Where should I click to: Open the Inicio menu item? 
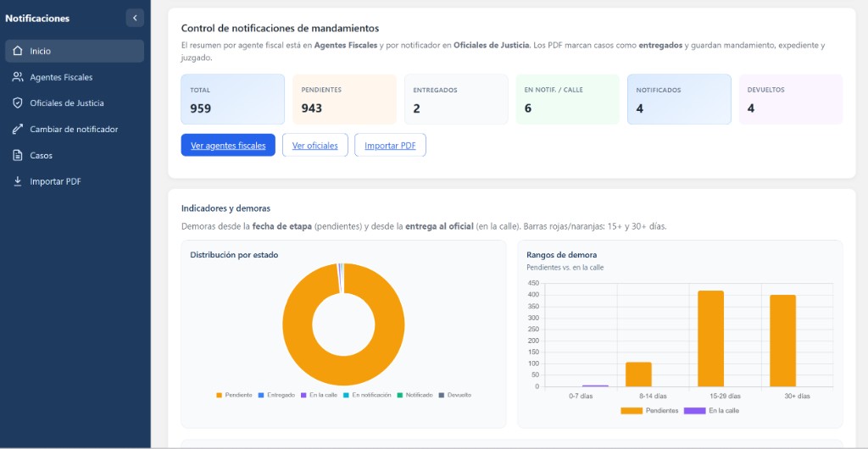(75, 51)
